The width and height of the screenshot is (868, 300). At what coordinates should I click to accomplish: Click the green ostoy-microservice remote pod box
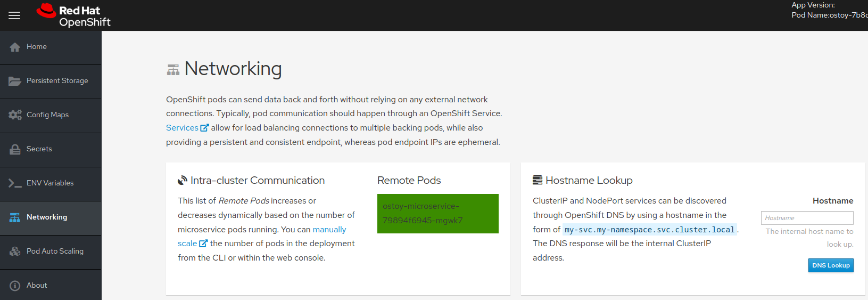438,214
